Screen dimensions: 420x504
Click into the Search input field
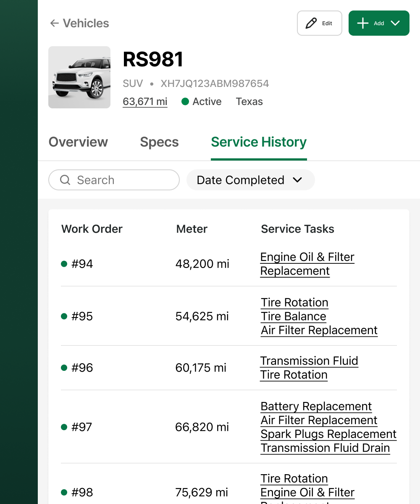pyautogui.click(x=122, y=180)
